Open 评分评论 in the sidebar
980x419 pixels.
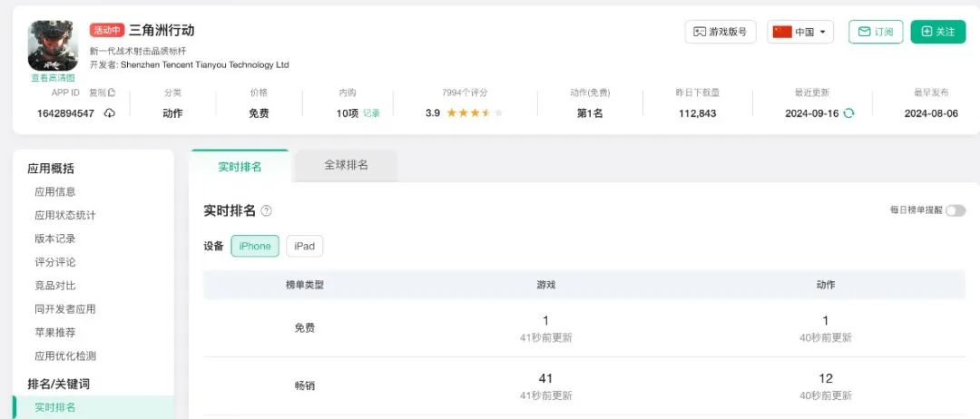pyautogui.click(x=55, y=262)
